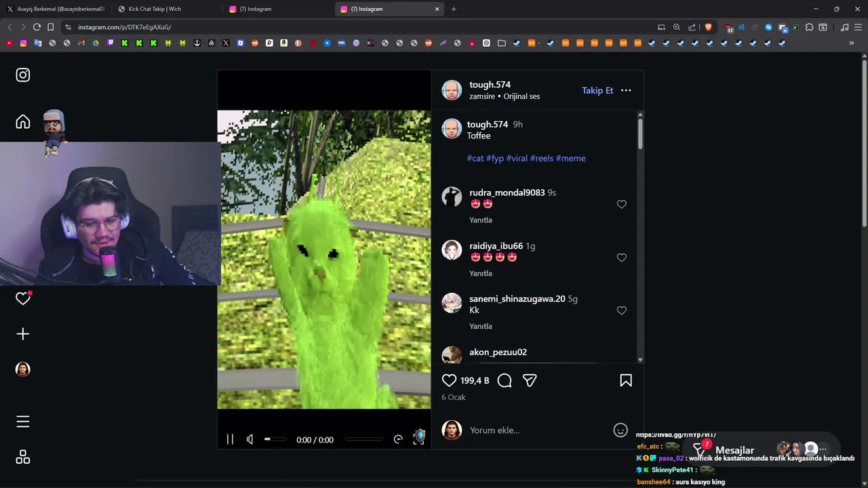Viewport: 868px width, 488px height.
Task: Like the post with the heart icon
Action: pyautogui.click(x=449, y=381)
